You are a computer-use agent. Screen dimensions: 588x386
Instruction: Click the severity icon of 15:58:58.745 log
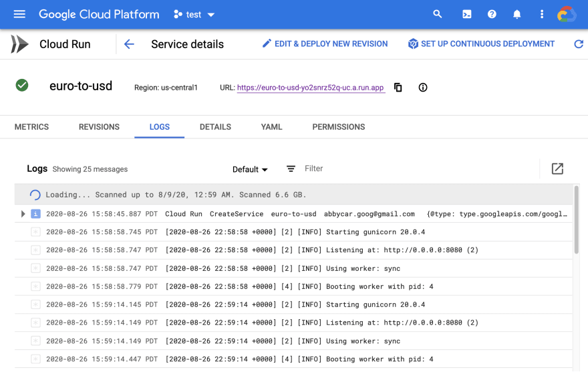coord(35,231)
